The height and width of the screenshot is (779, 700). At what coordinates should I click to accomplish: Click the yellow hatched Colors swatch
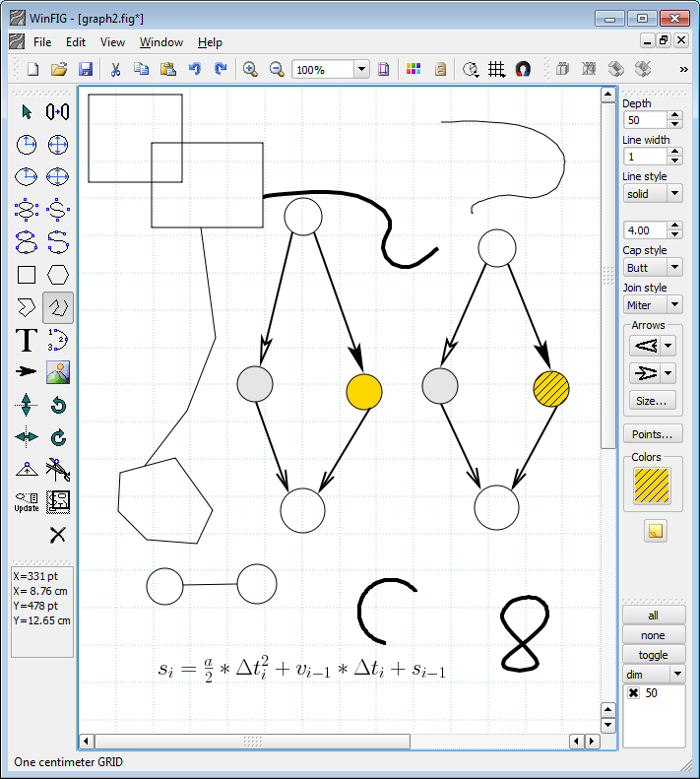652,487
